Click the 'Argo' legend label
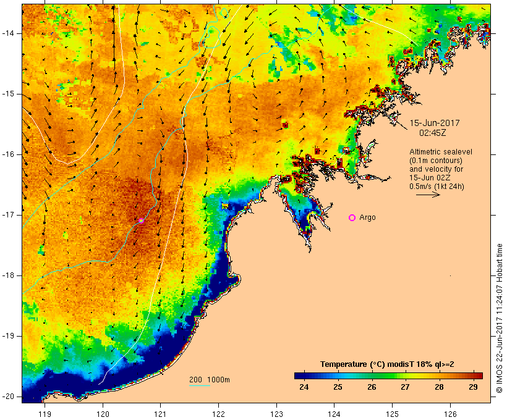The width and height of the screenshot is (507, 420). pos(368,217)
